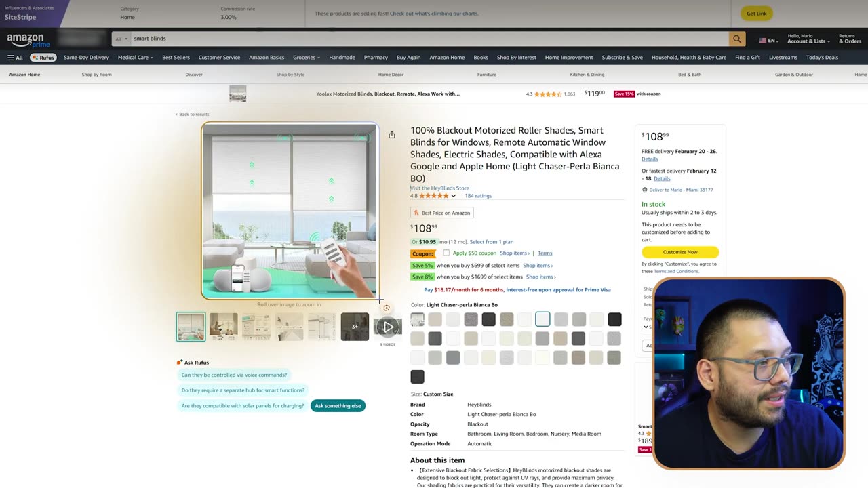This screenshot has height=488, width=868.
Task: Open Amazon Basics nav item
Action: (267, 58)
